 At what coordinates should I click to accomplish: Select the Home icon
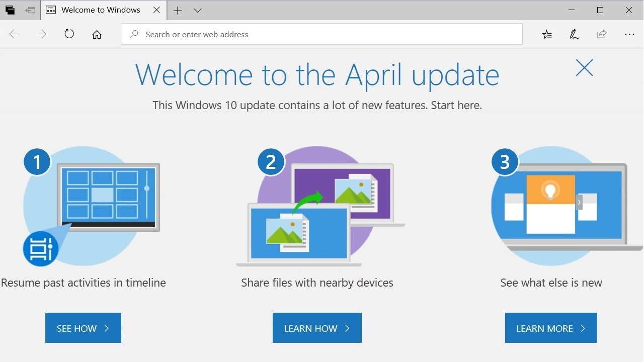point(97,34)
